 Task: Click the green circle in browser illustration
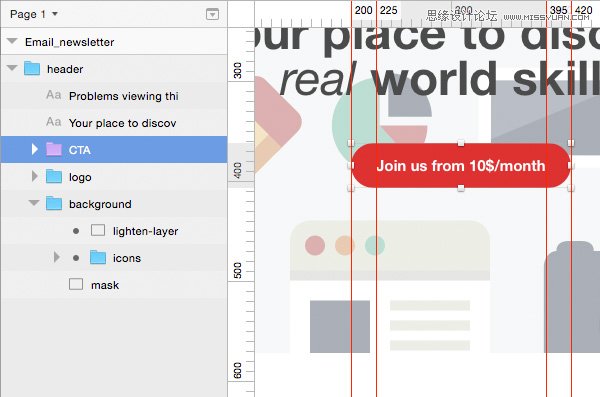coord(375,245)
